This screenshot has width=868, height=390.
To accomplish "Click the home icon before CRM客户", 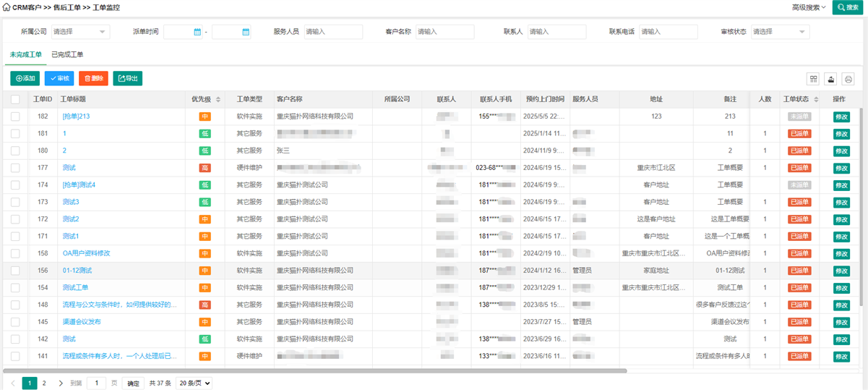I will [x=7, y=7].
